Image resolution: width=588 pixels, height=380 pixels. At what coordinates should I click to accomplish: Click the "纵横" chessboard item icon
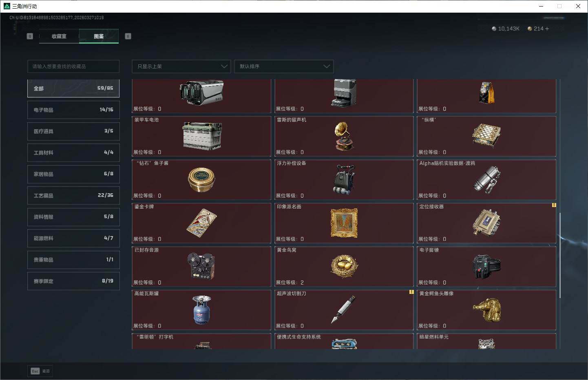[486, 135]
